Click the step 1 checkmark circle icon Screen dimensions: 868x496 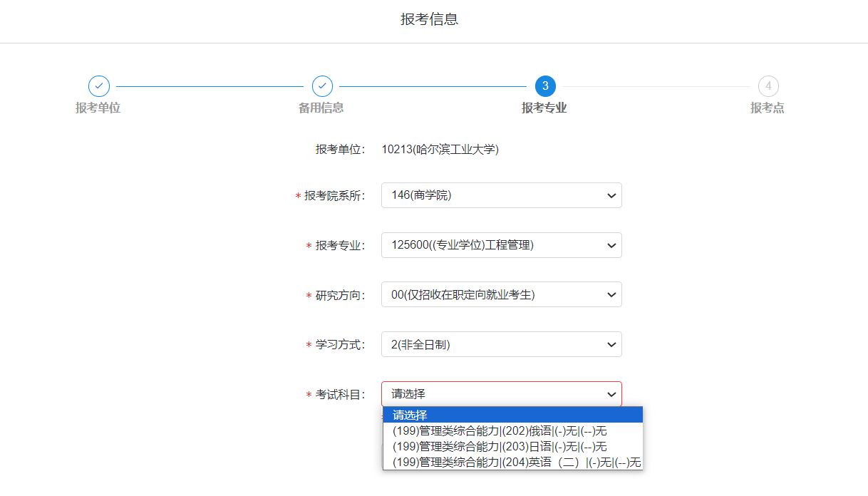pos(98,86)
